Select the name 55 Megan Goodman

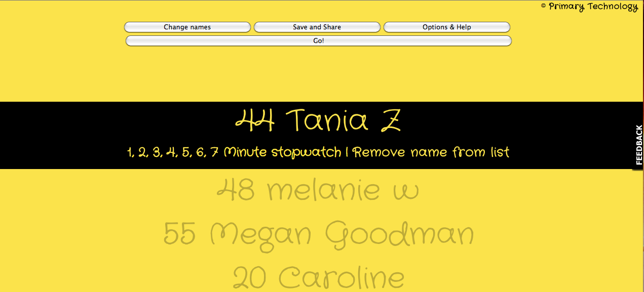pyautogui.click(x=318, y=234)
